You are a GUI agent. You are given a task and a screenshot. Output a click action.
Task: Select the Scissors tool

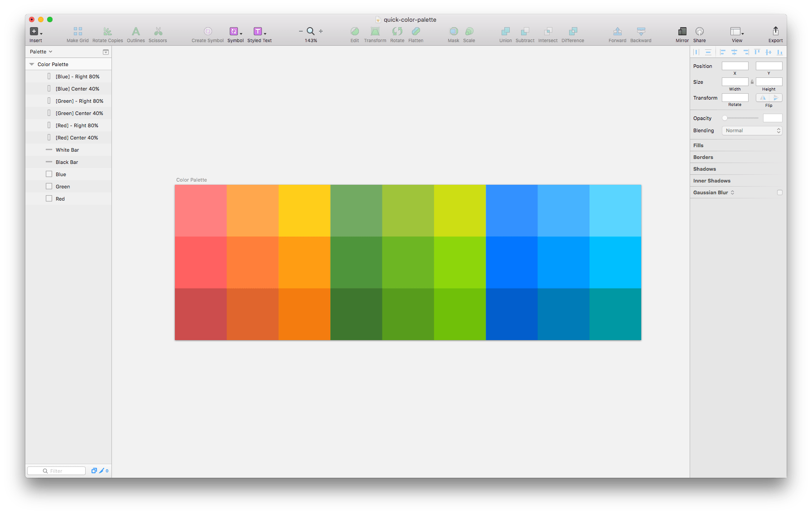pos(158,31)
